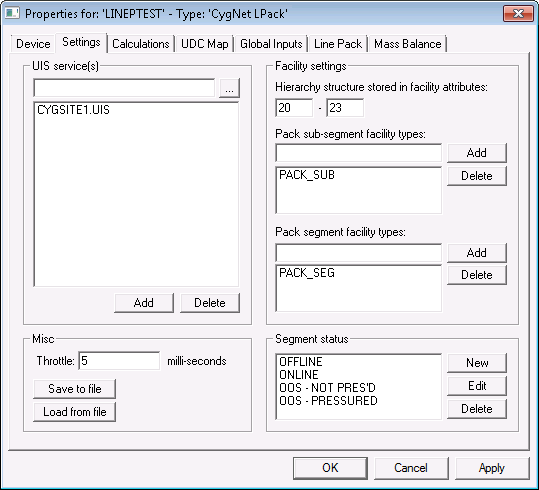
Task: Switch to the Device tab
Action: pyautogui.click(x=33, y=44)
